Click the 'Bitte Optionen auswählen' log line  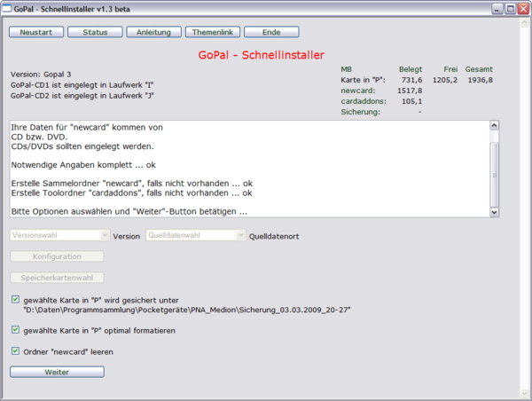click(129, 211)
